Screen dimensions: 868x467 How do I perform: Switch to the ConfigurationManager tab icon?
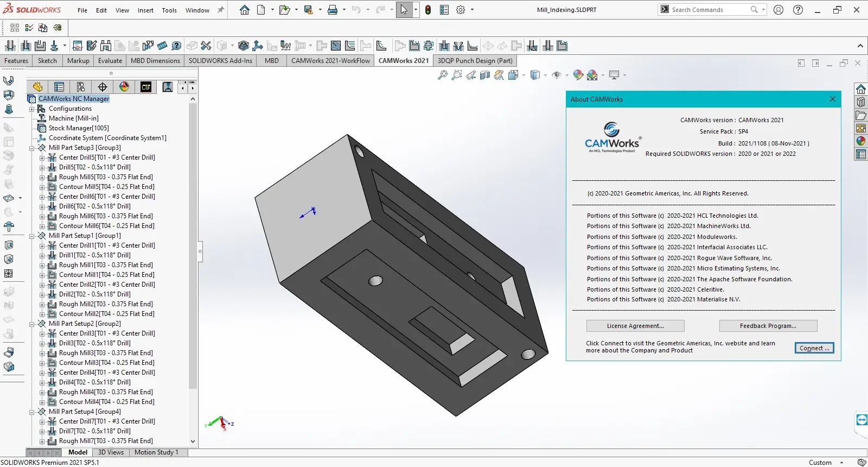[81, 87]
